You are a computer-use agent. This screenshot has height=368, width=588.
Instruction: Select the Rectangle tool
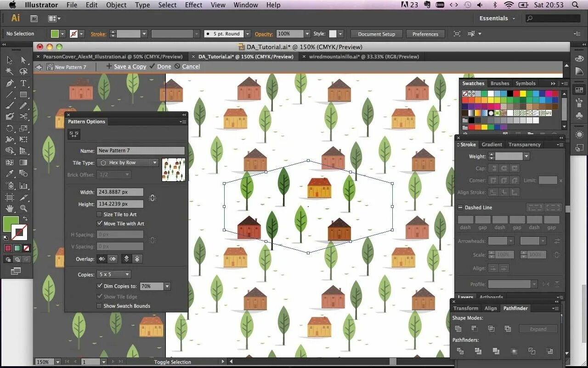pyautogui.click(x=23, y=94)
